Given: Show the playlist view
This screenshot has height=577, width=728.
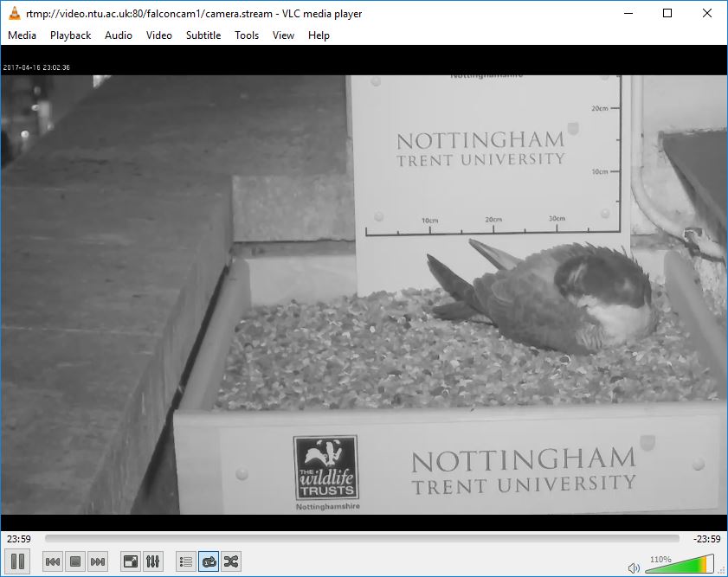Looking at the screenshot, I should 186,561.
